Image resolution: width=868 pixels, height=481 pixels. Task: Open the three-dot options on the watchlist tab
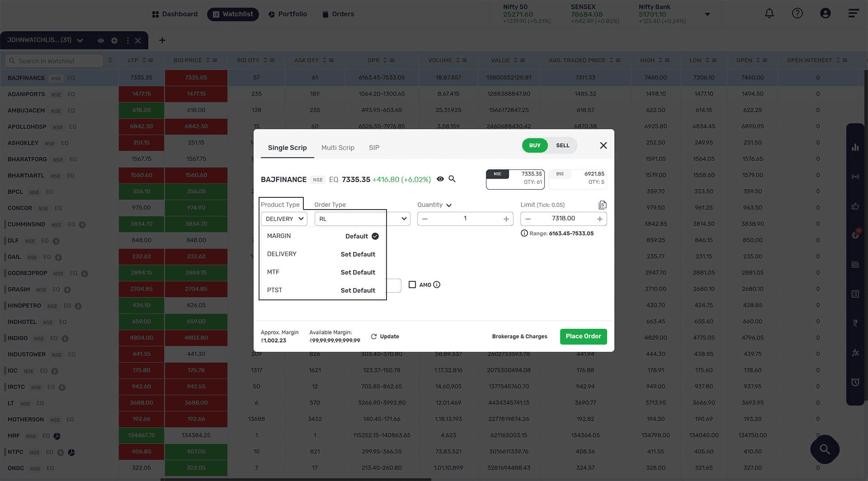click(x=128, y=41)
